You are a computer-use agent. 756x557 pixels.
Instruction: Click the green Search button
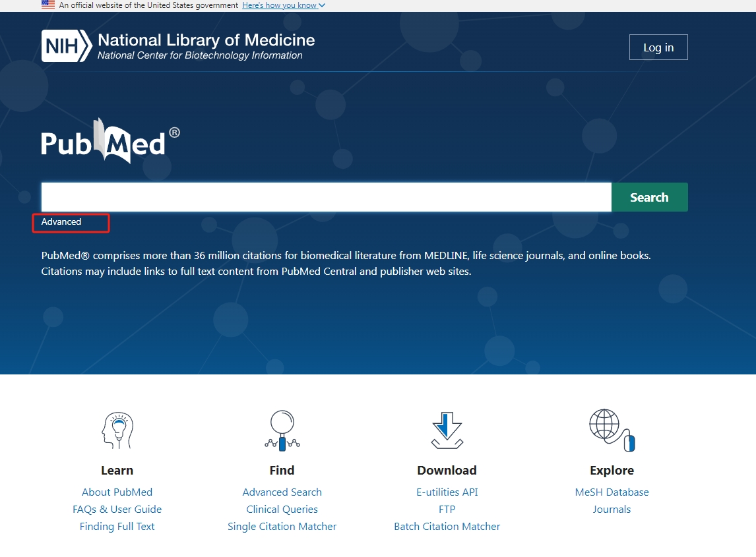pos(649,197)
